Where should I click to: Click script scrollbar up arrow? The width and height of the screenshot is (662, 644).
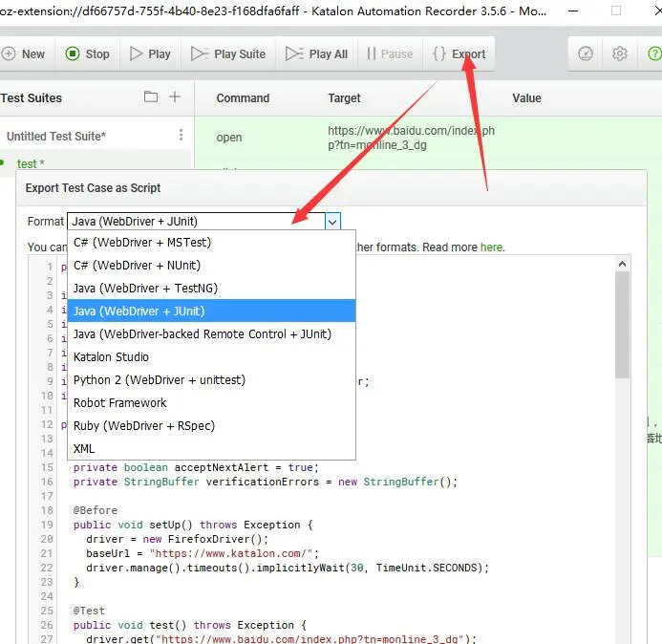tap(622, 265)
